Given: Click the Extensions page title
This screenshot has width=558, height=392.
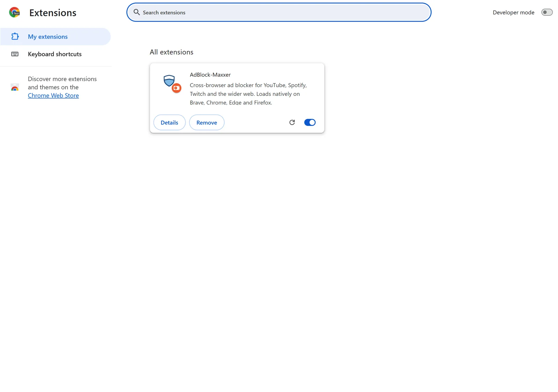Looking at the screenshot, I should pos(53,13).
